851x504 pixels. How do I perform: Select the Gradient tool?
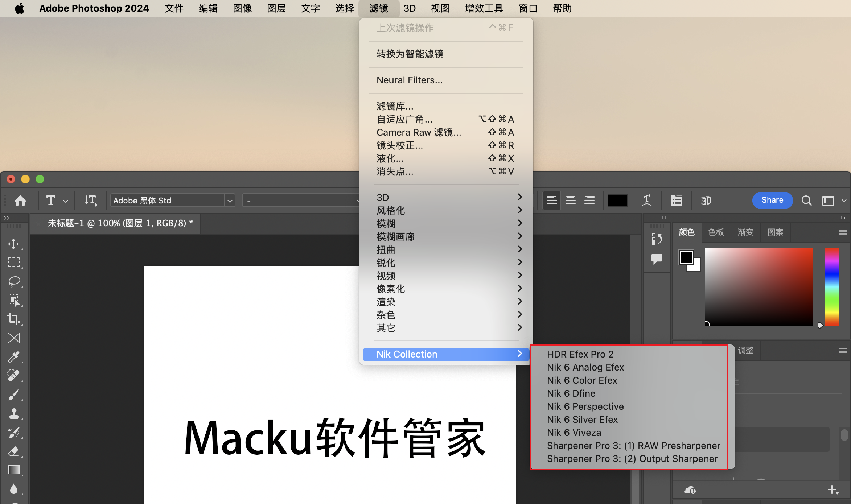point(14,470)
